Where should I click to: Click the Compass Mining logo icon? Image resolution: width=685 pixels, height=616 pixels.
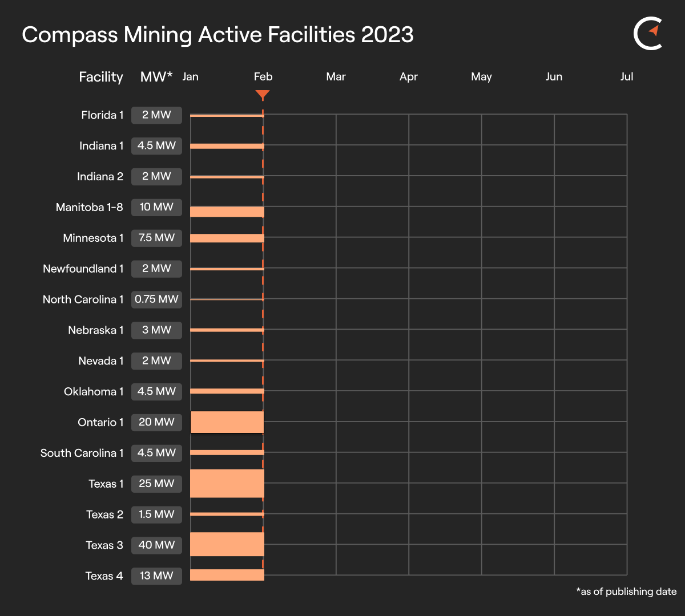[x=648, y=34]
